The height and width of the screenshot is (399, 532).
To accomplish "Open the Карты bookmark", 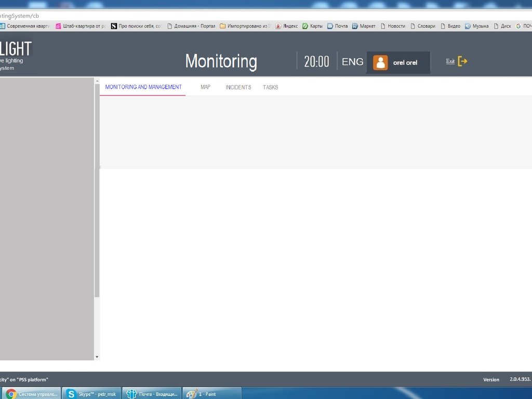I will [x=312, y=26].
